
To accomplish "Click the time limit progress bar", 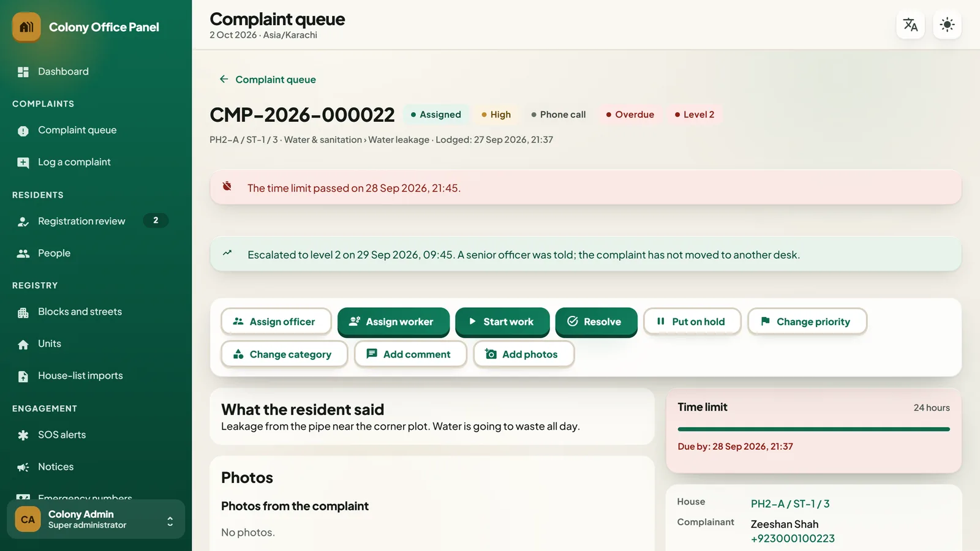I will point(813,429).
